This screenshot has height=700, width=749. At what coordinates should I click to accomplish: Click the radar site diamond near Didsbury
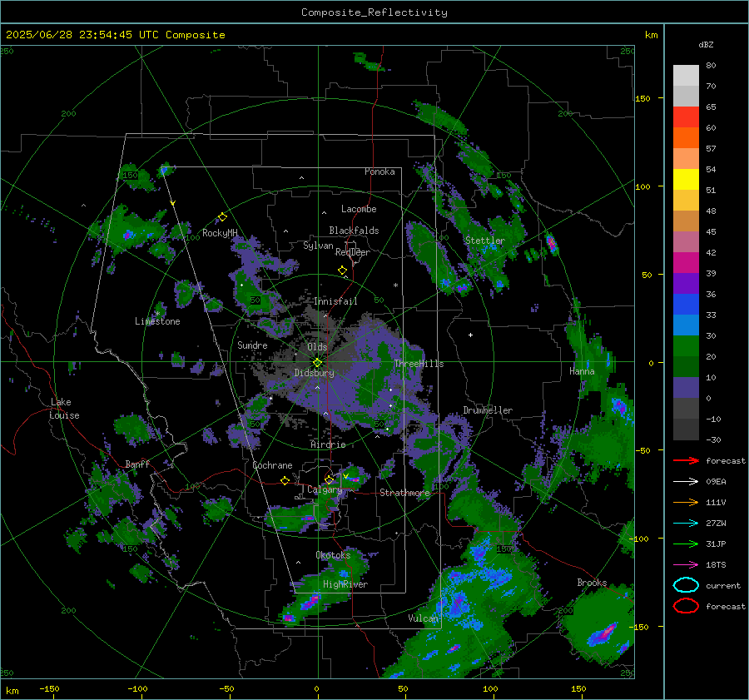pyautogui.click(x=318, y=363)
